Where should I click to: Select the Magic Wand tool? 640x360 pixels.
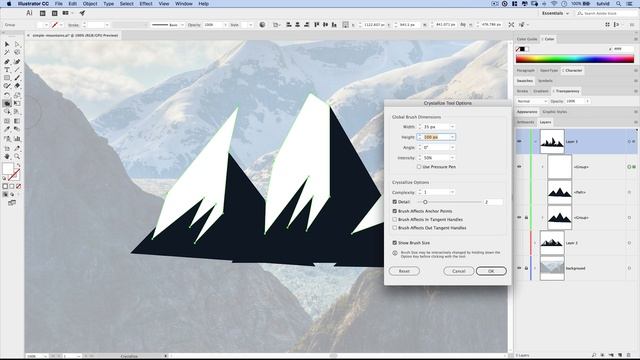[x=7, y=53]
